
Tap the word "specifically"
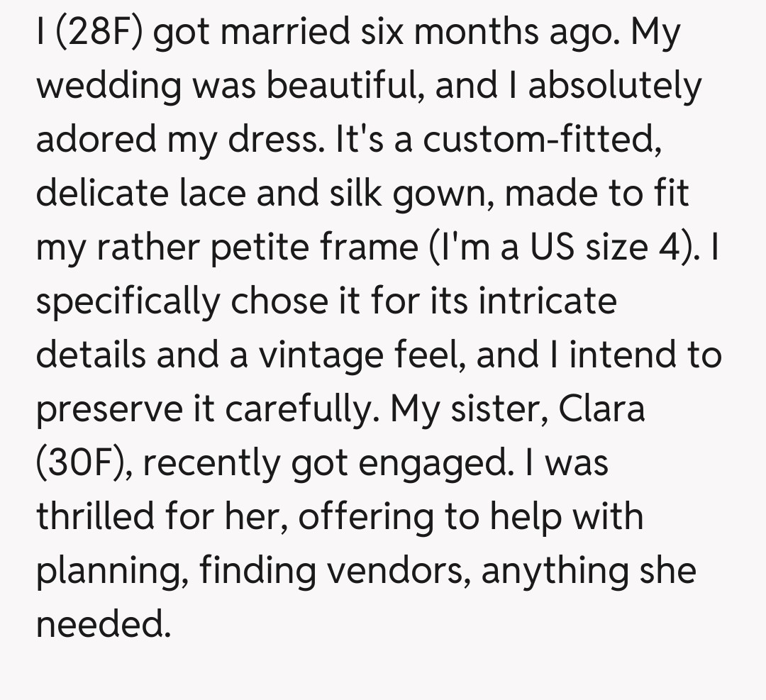[x=128, y=302]
